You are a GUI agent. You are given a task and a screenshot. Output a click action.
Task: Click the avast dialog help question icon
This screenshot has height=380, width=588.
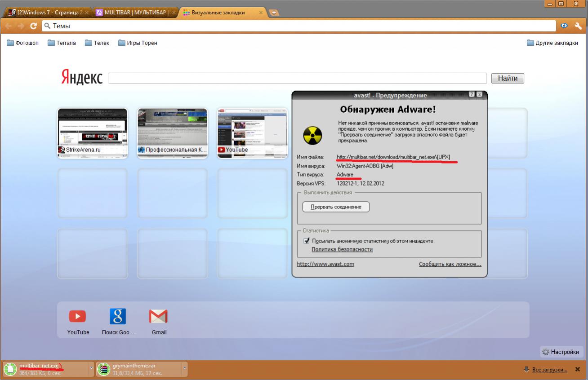point(472,95)
